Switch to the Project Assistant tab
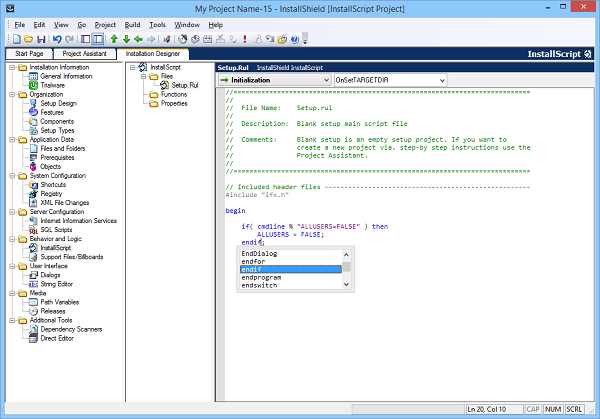The width and height of the screenshot is (600, 419). [84, 54]
